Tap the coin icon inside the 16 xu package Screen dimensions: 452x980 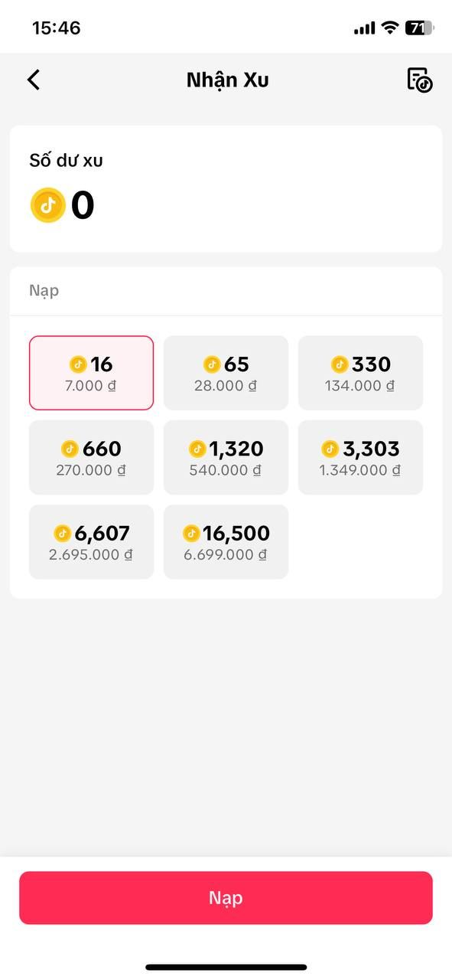[77, 364]
